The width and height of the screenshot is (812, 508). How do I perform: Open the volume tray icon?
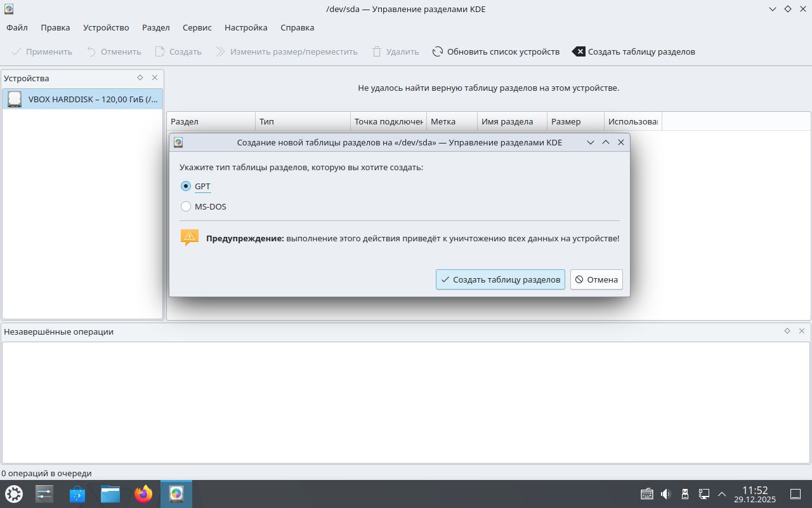(665, 494)
